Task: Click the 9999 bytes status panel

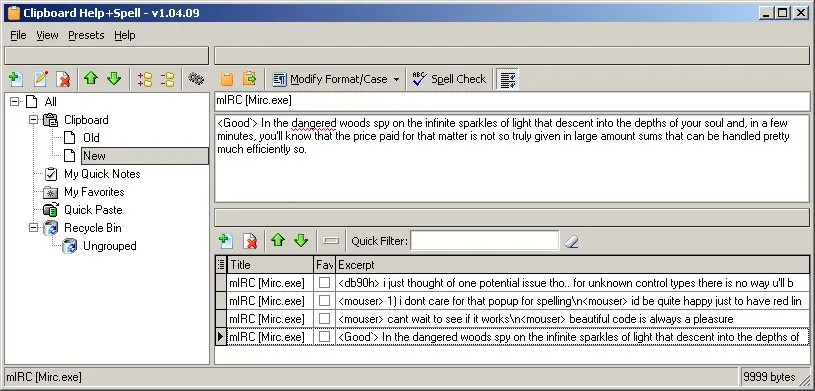Action: pos(774,377)
